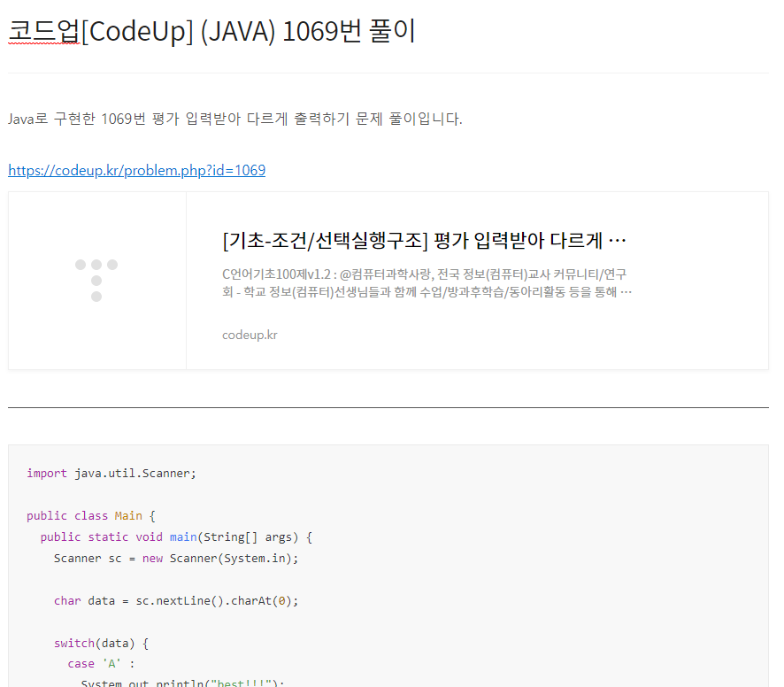Click the post title 코드업[CodeUp] (JAVA) 1069번 풀이

pyautogui.click(x=212, y=32)
